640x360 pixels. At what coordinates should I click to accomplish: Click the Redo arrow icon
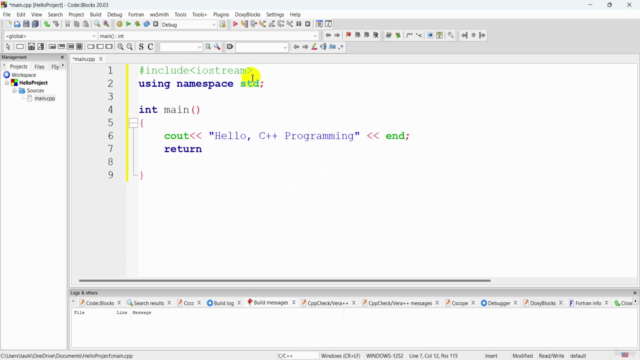point(56,24)
